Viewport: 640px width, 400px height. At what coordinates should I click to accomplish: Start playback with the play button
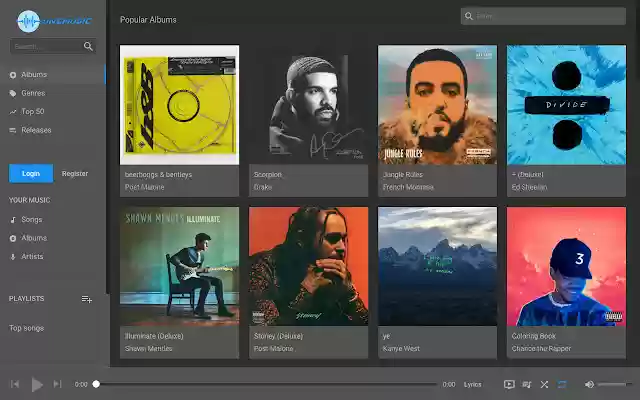click(37, 384)
